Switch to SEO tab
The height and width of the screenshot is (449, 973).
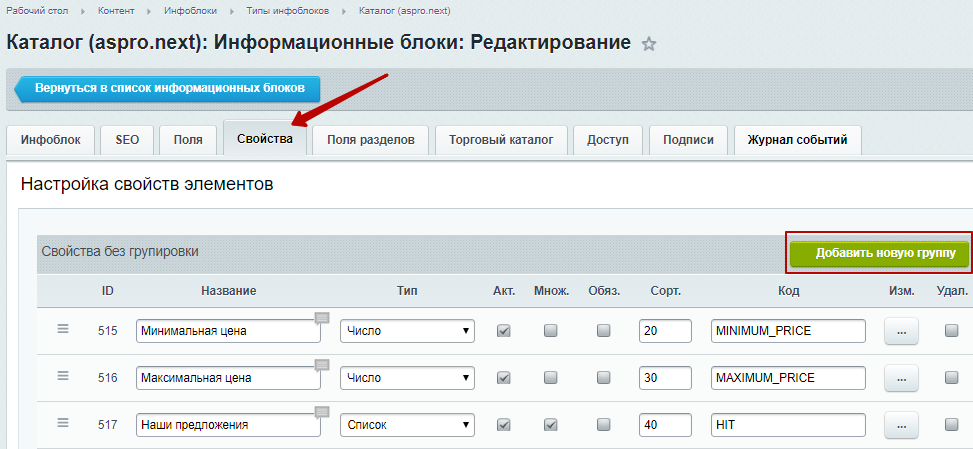point(127,140)
